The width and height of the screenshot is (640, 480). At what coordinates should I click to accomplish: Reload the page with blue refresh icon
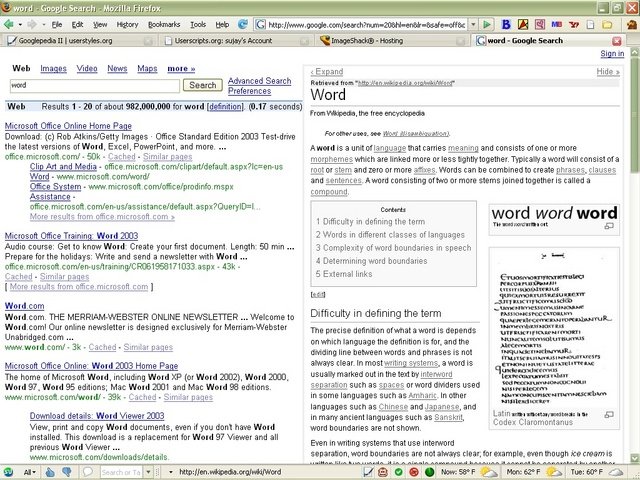point(243,24)
